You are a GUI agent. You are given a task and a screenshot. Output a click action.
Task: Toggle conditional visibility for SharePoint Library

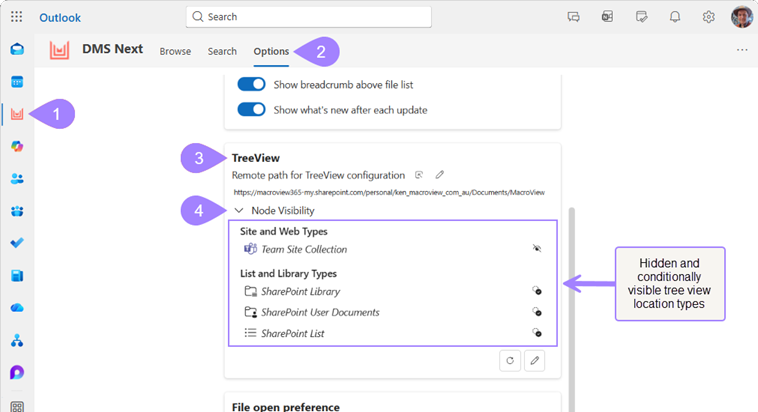537,291
